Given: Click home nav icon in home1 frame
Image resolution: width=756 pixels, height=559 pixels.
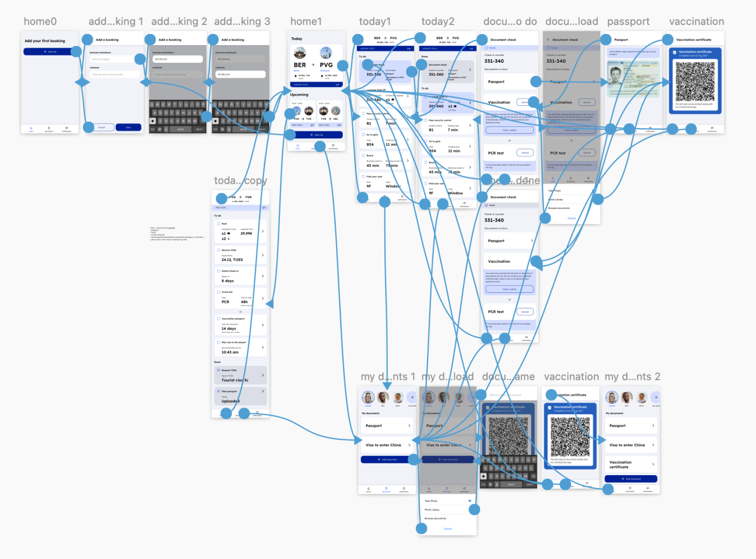Looking at the screenshot, I should [298, 145].
